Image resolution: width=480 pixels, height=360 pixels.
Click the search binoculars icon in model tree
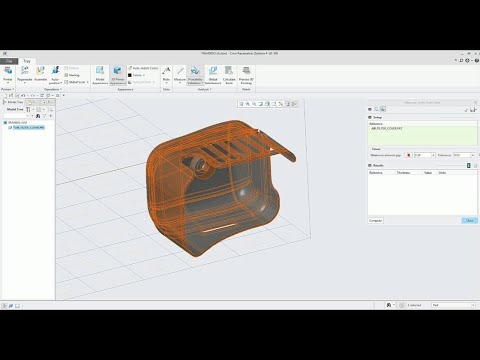pos(38,116)
